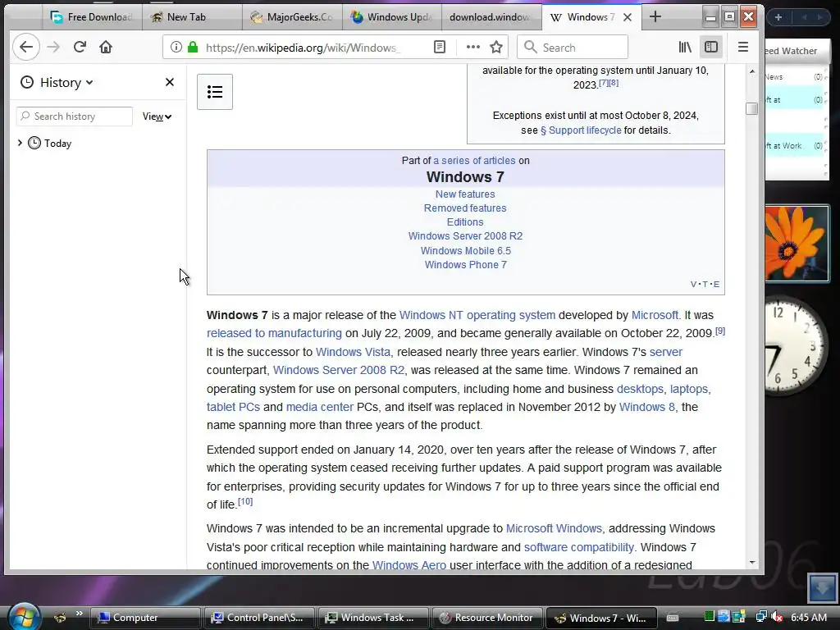Open Windows Server 2008 R2 navbox link
The width and height of the screenshot is (840, 630).
[465, 235]
